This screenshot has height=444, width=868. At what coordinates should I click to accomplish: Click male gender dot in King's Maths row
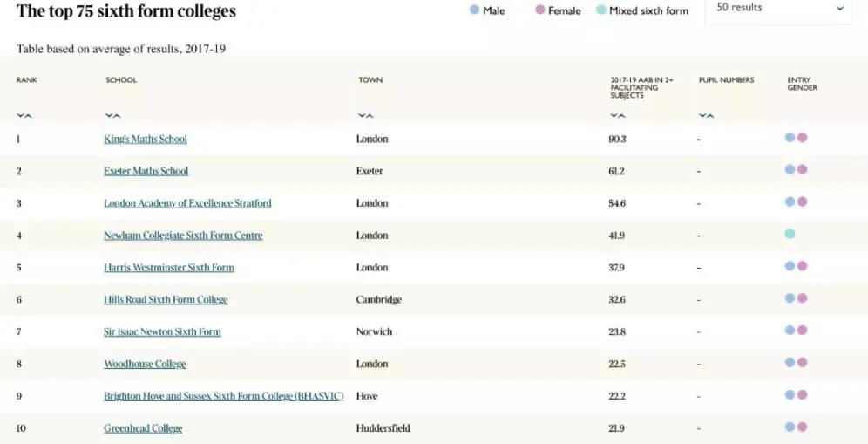[790, 138]
